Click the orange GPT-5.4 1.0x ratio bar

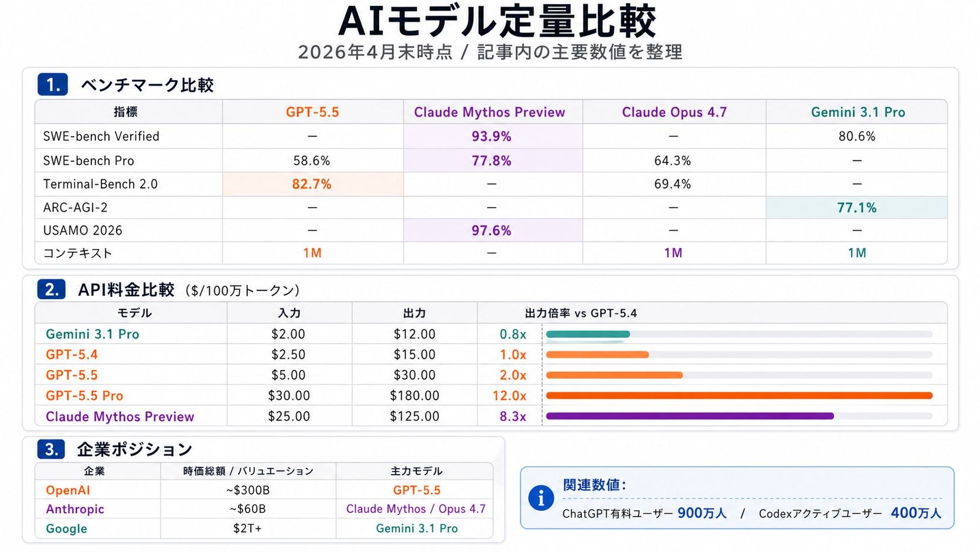(x=597, y=354)
